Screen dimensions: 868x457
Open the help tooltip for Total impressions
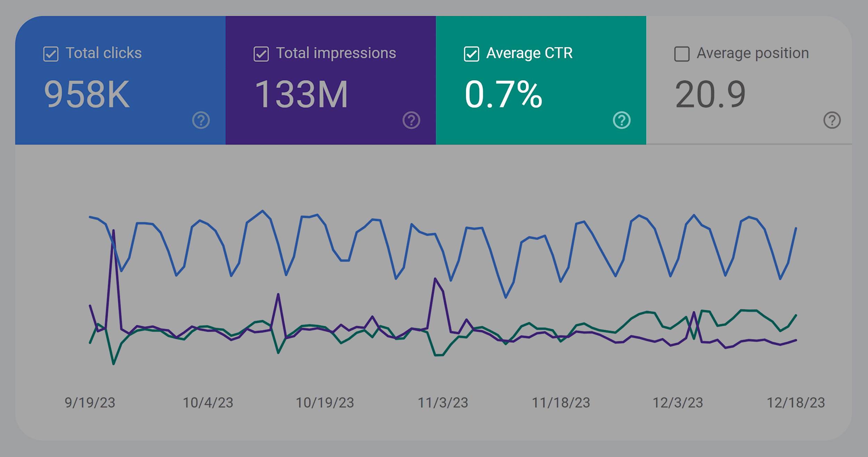tap(411, 121)
